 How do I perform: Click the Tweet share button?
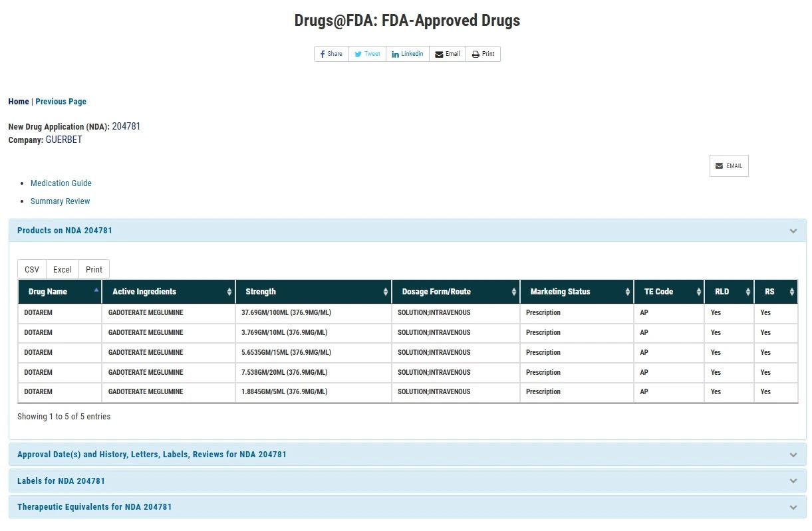[x=367, y=54]
